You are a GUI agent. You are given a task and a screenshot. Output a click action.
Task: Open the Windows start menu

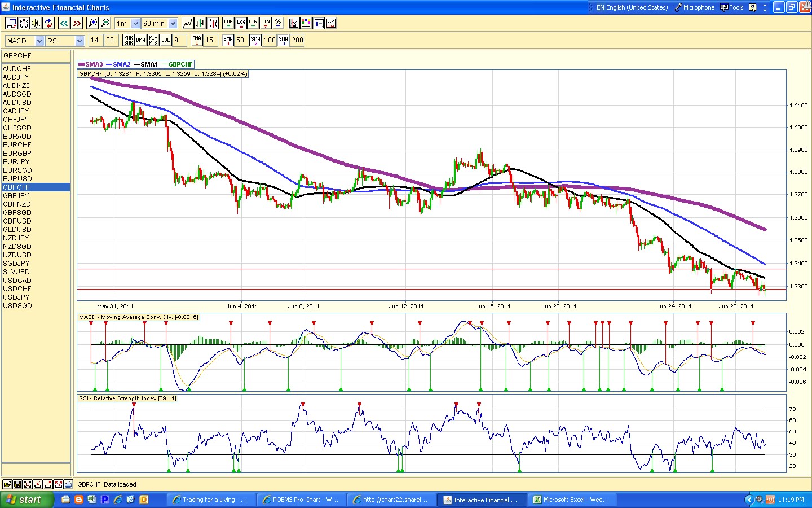(x=27, y=500)
